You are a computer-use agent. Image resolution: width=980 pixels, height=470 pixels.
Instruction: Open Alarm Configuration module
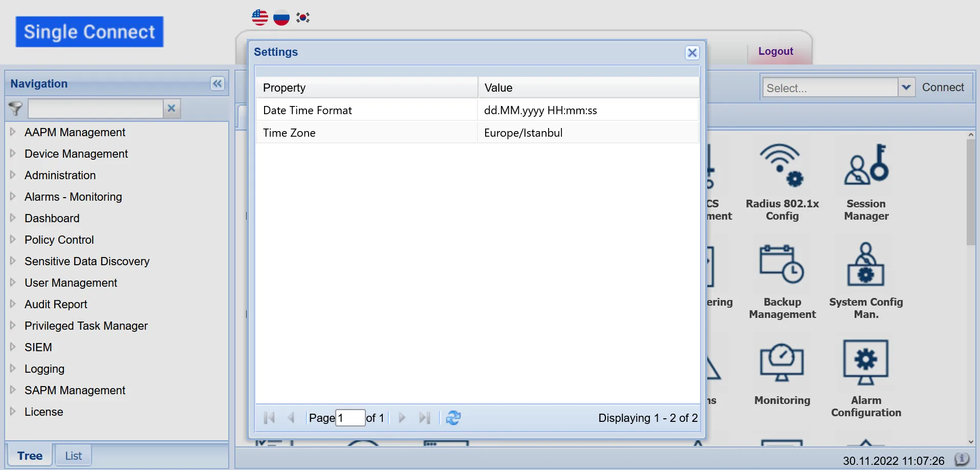(x=866, y=379)
